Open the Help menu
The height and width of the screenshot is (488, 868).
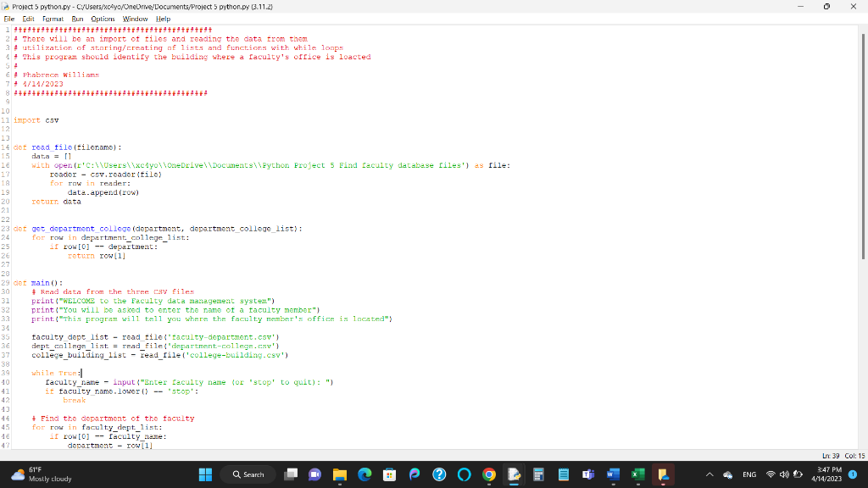pyautogui.click(x=163, y=19)
